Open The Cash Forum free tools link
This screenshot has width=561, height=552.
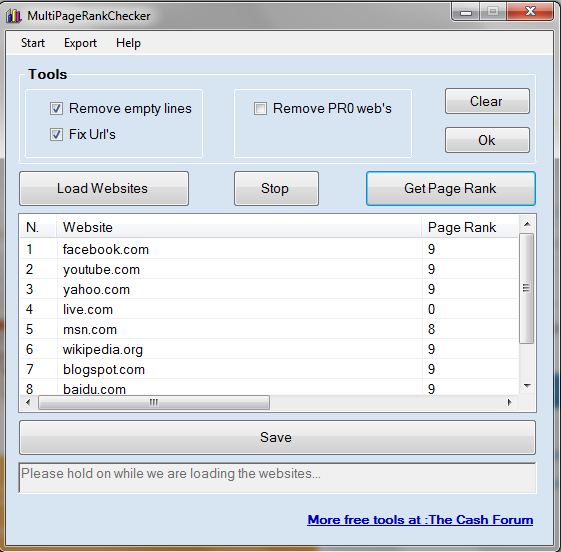(x=420, y=519)
